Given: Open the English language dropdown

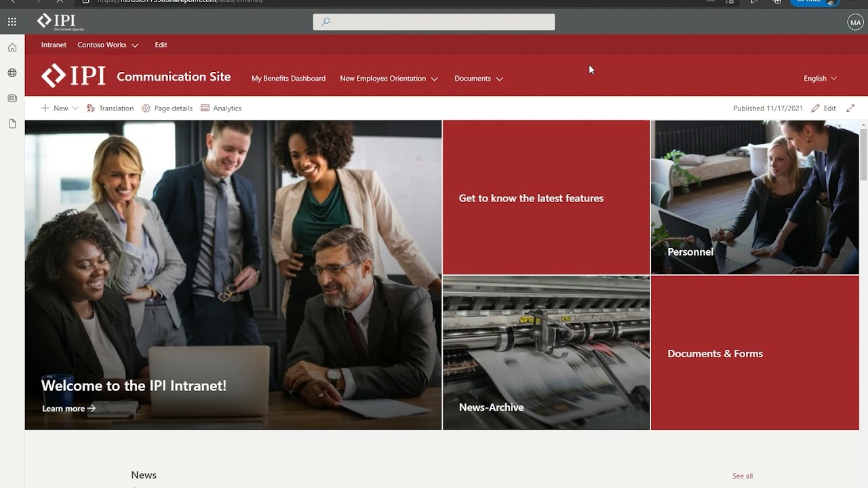Looking at the screenshot, I should [820, 79].
